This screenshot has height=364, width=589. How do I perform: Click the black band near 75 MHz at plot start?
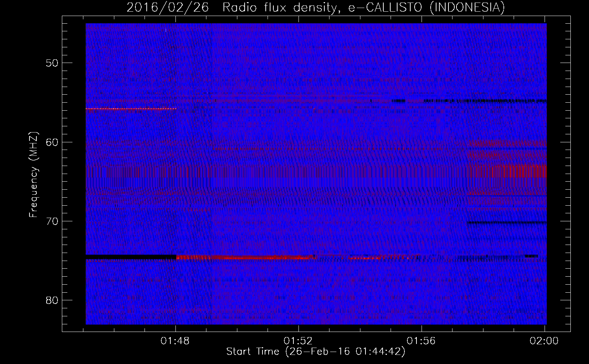131,257
